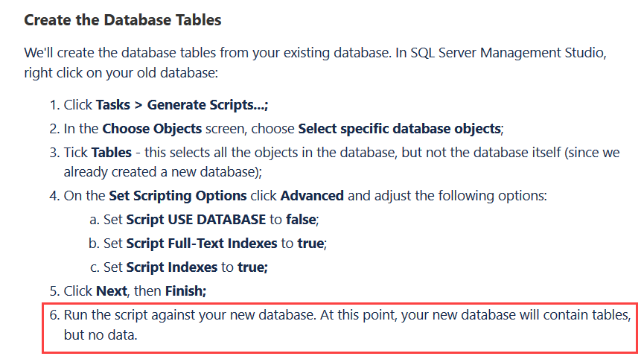644x362 pixels.
Task: Click the bold 'Script USE DATABASE' text
Action: pos(196,220)
